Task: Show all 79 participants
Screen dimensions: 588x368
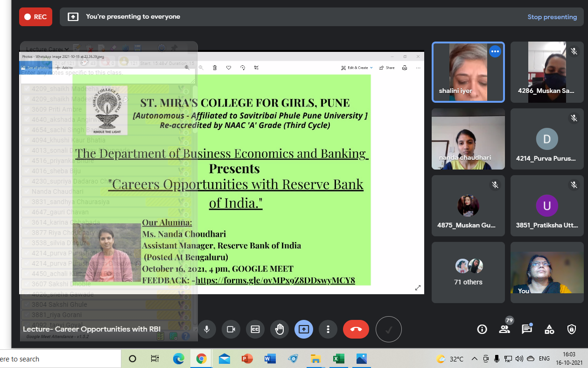Action: pos(504,329)
